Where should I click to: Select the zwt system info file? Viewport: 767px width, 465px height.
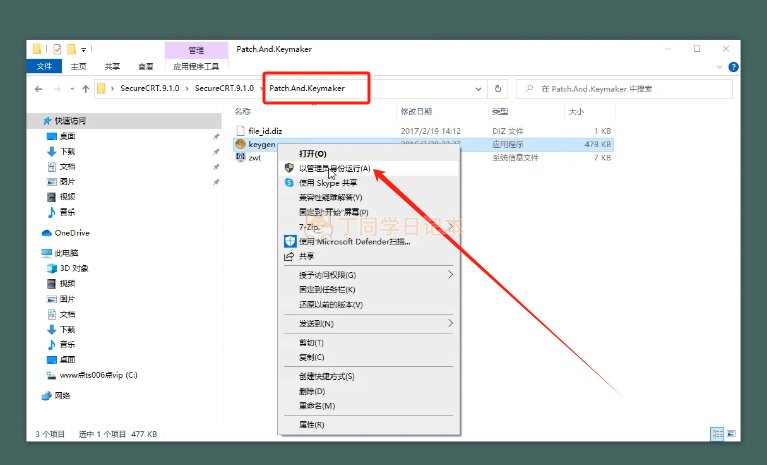[255, 157]
